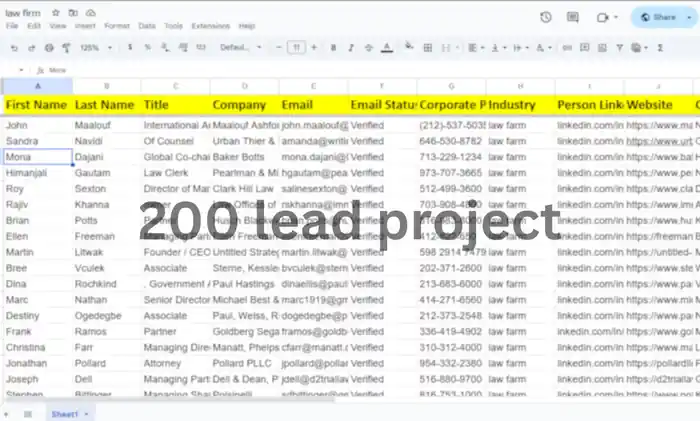The height and width of the screenshot is (421, 700).
Task: Click the font size field
Action: click(x=296, y=47)
